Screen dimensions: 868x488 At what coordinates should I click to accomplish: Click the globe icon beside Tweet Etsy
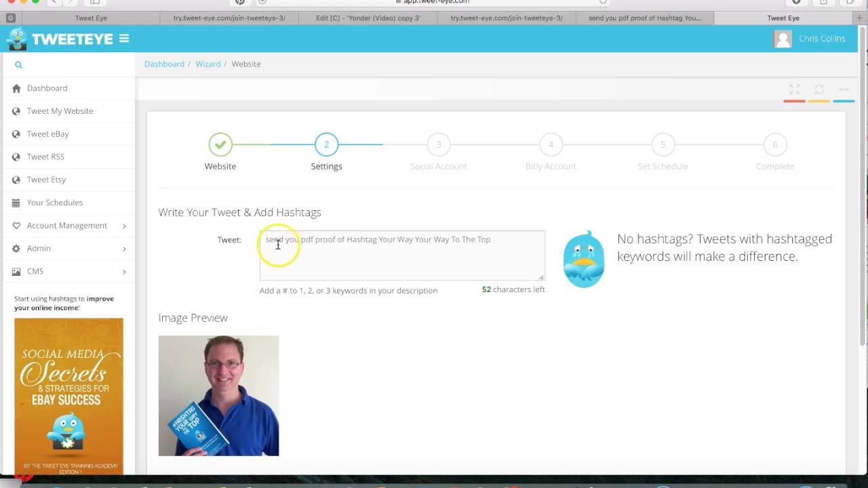click(x=16, y=180)
